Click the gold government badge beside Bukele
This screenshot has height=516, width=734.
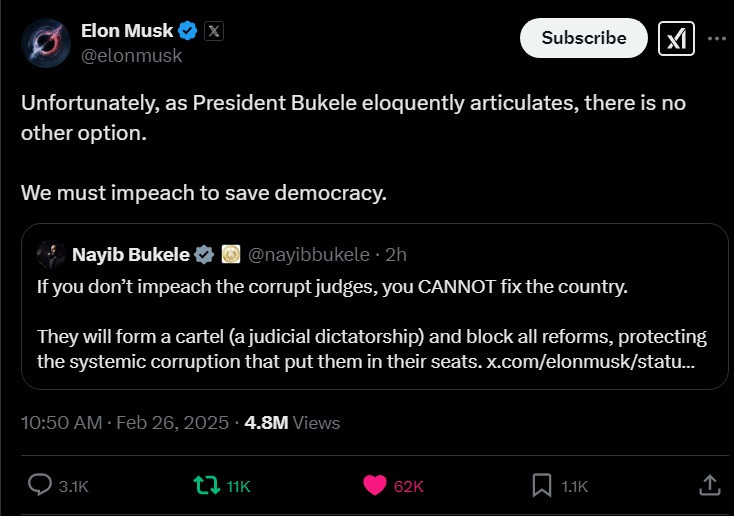pyautogui.click(x=229, y=255)
